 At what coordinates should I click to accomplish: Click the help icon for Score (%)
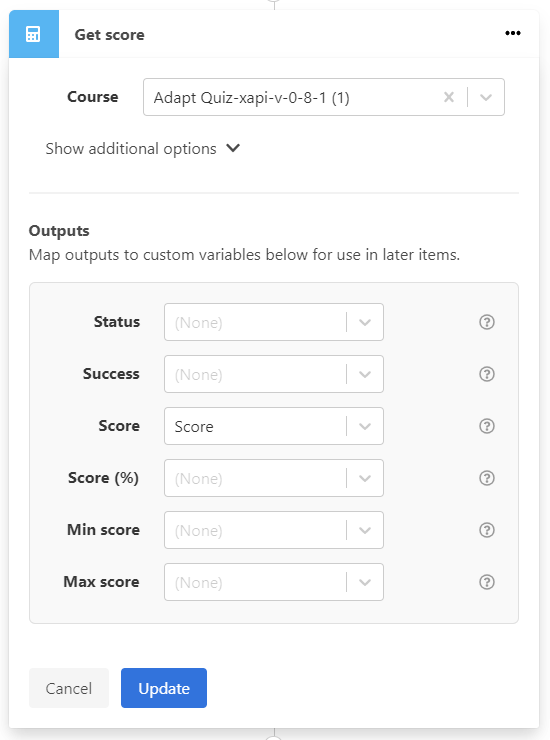[487, 478]
